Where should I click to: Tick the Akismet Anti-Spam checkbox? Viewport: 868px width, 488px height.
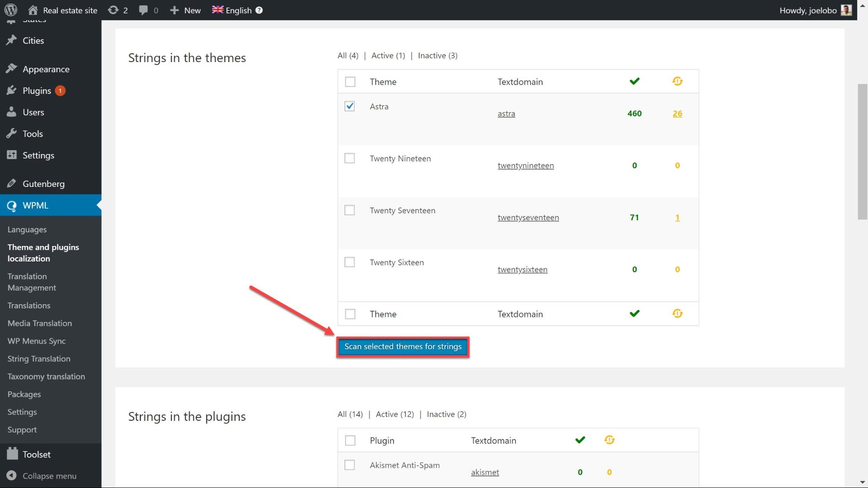tap(350, 465)
